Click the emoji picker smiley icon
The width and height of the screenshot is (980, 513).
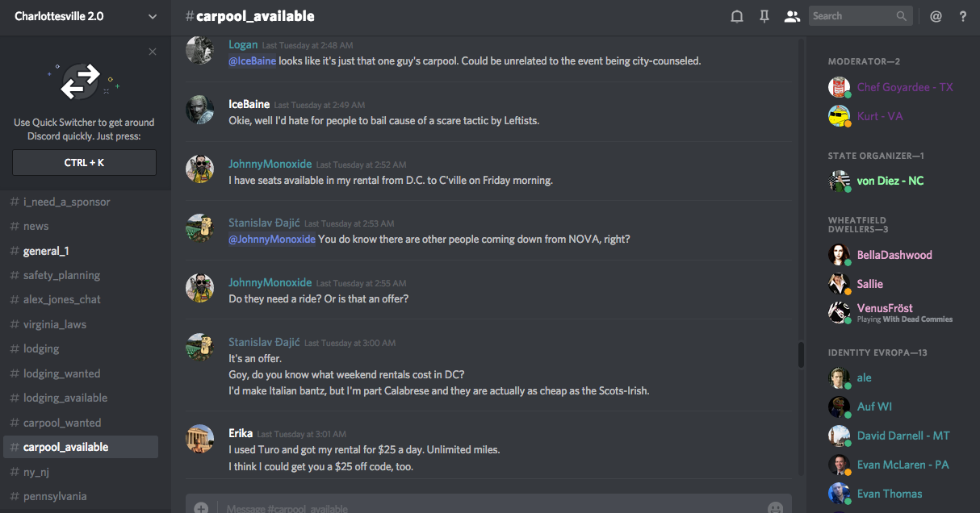pyautogui.click(x=775, y=508)
